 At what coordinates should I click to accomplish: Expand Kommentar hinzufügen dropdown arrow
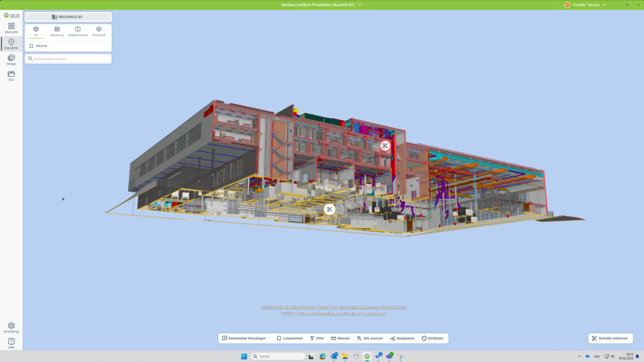269,338
